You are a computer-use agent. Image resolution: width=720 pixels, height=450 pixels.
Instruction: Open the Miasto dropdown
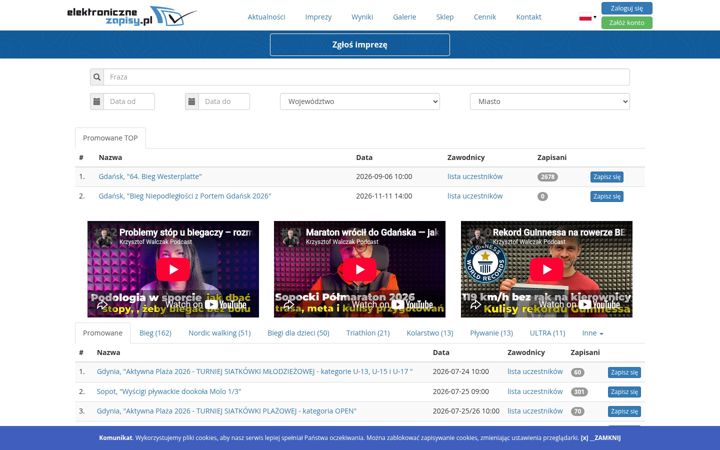pos(550,101)
